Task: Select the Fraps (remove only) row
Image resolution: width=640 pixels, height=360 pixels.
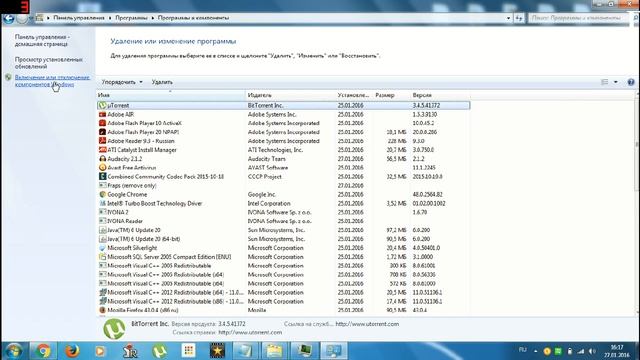Action: tap(283, 185)
